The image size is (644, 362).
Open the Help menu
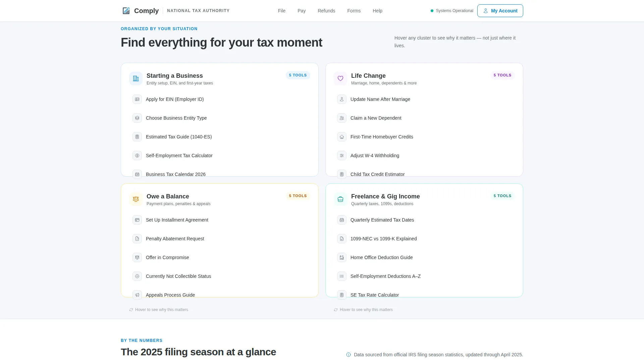[377, 11]
